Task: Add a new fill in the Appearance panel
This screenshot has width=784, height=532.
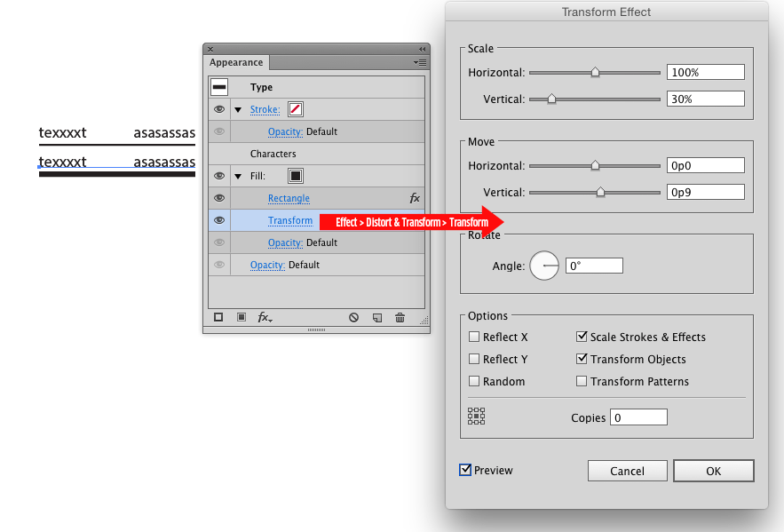Action: 241,317
